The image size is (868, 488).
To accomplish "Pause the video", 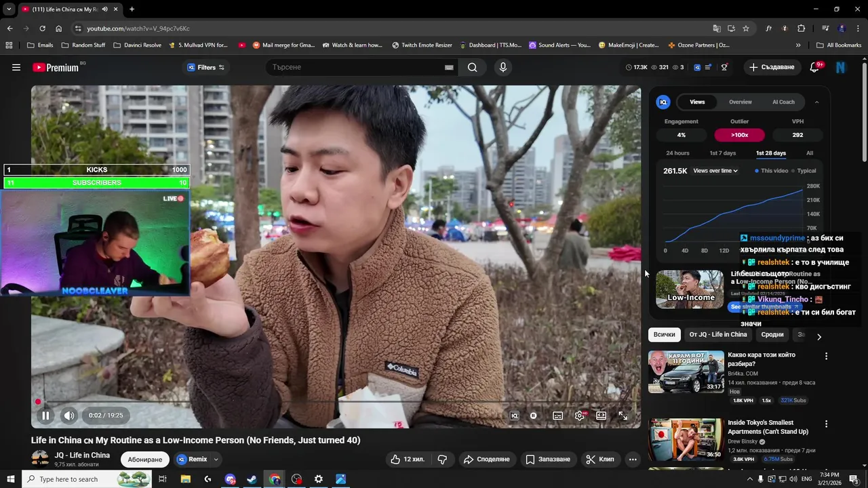I will pos(45,415).
